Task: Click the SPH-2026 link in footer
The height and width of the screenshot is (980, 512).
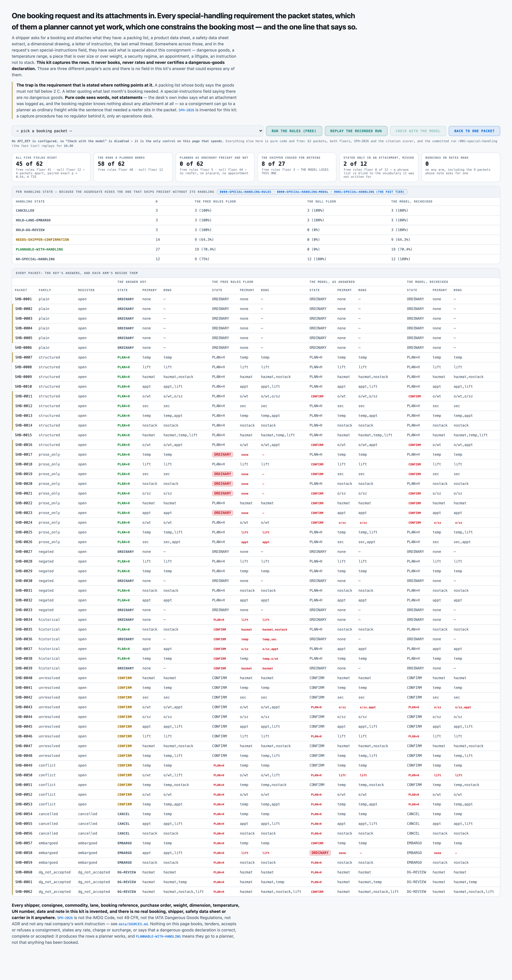Action: (x=65, y=918)
